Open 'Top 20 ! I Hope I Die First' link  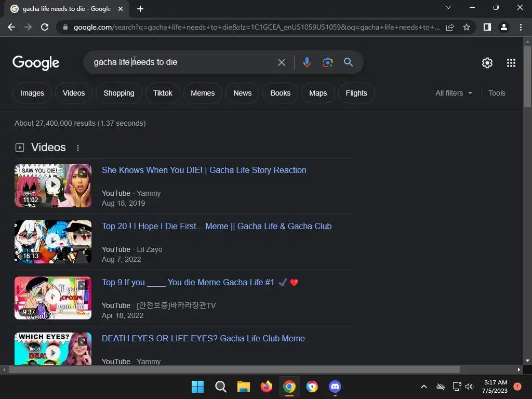point(217,227)
